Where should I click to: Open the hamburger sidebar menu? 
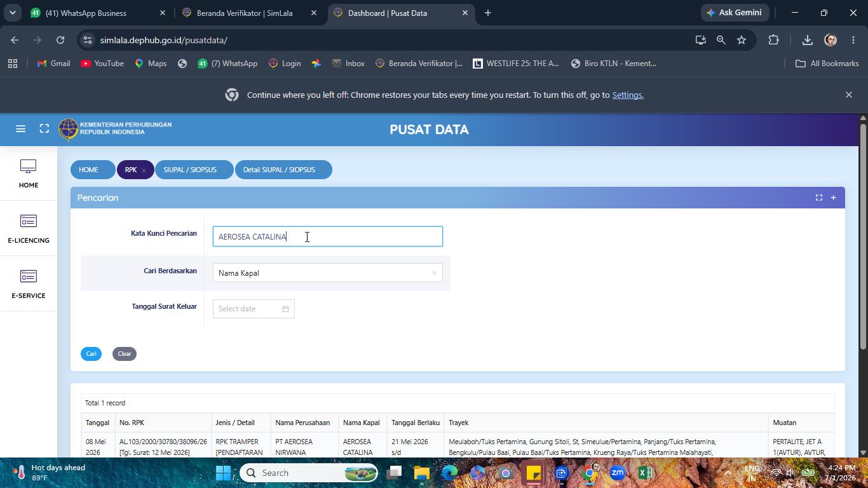click(x=20, y=129)
